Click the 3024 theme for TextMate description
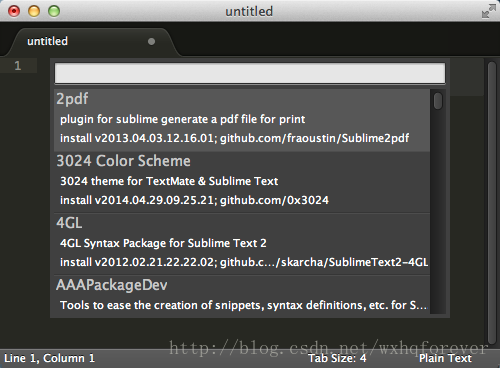500x368 pixels. [x=169, y=181]
